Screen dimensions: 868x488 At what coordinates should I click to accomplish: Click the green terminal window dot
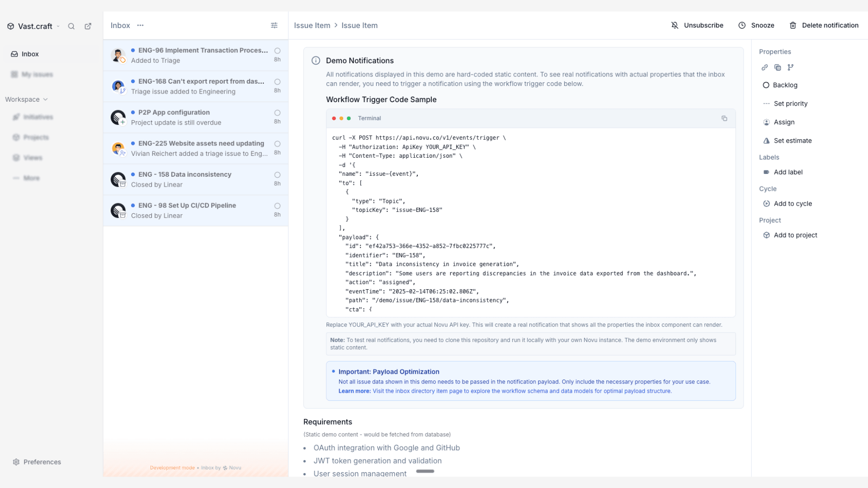click(349, 118)
